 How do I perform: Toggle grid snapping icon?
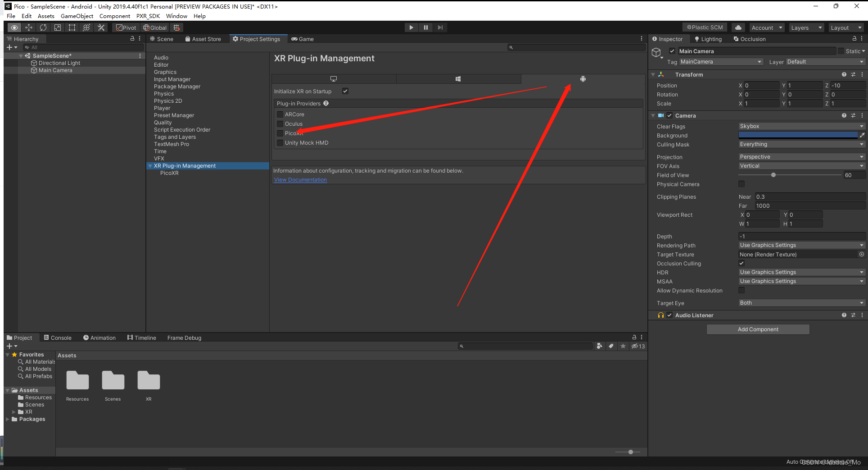coord(176,27)
